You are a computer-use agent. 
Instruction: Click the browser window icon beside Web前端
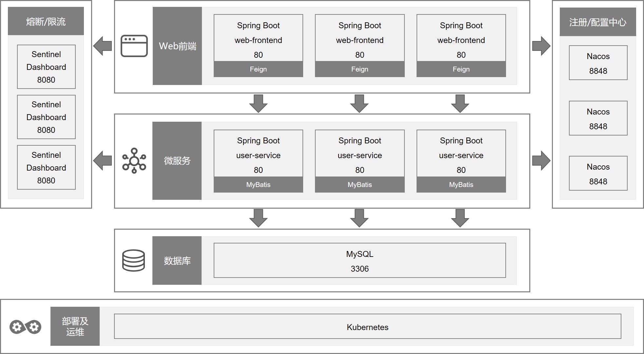[134, 46]
